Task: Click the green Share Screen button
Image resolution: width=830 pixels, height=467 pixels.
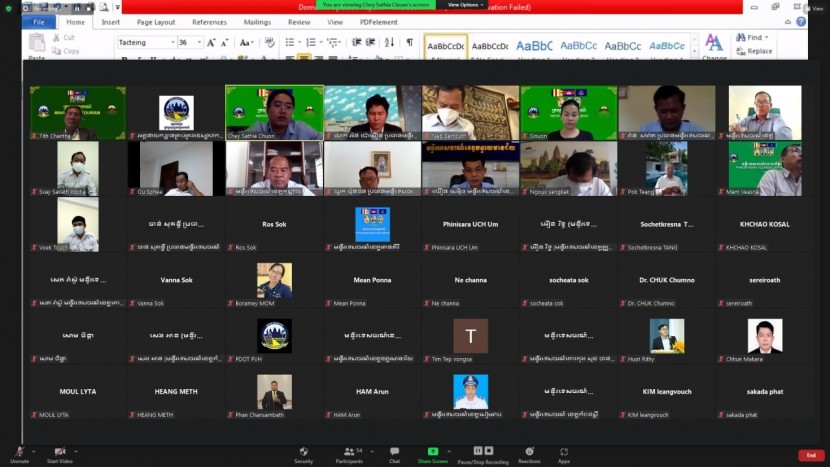Action: (x=433, y=453)
